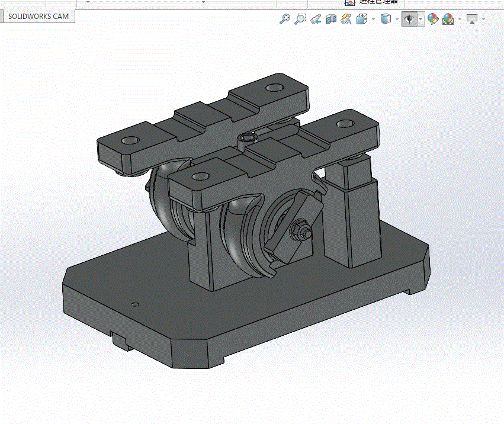Switch to the SOLIDWORKS CAM tab
The width and height of the screenshot is (504, 424).
click(x=38, y=17)
